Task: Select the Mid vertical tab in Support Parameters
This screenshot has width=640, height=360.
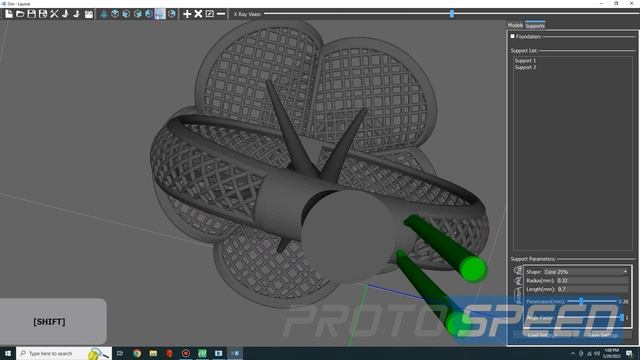Action: pos(518,281)
